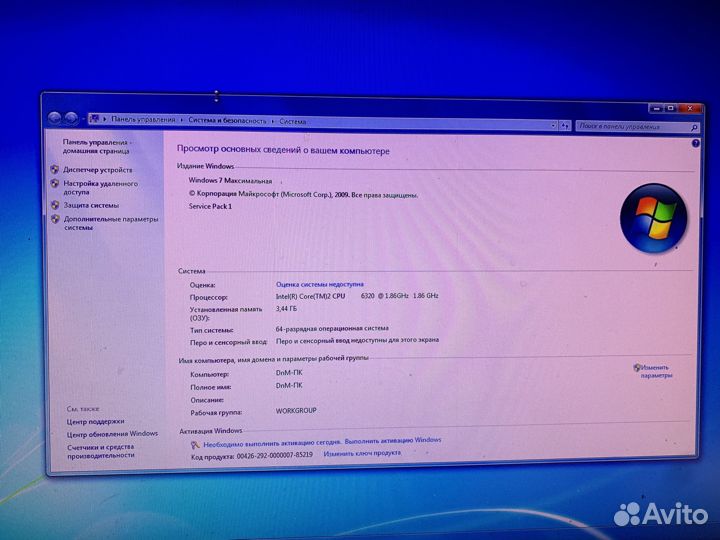720x540 pixels.
Task: Minimize the System window
Action: click(656, 109)
